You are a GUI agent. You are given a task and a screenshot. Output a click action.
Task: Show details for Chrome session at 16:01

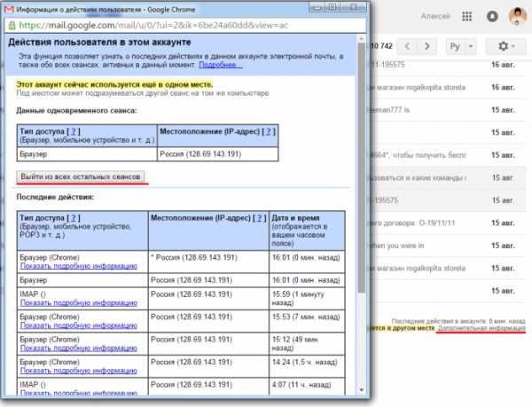point(79,266)
